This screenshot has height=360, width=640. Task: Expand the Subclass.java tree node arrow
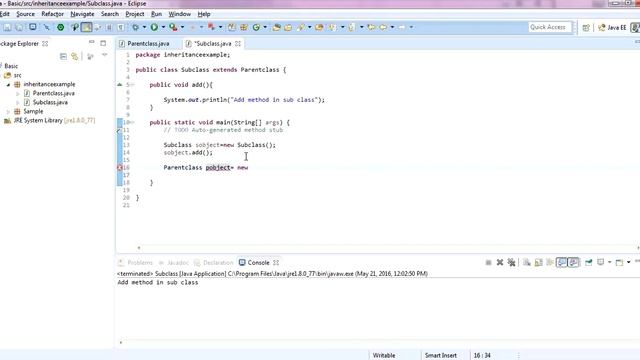click(18, 102)
